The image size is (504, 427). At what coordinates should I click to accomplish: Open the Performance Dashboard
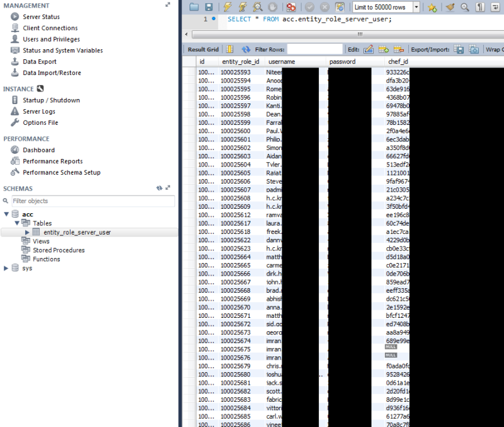[38, 150]
